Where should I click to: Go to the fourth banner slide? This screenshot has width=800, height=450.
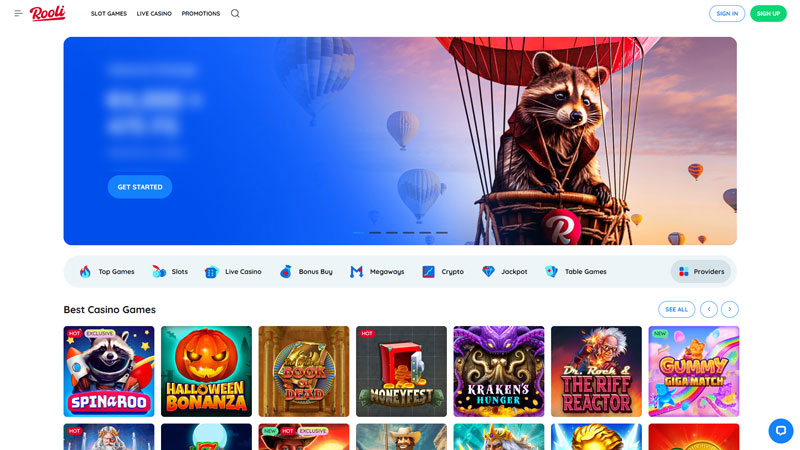pyautogui.click(x=409, y=233)
